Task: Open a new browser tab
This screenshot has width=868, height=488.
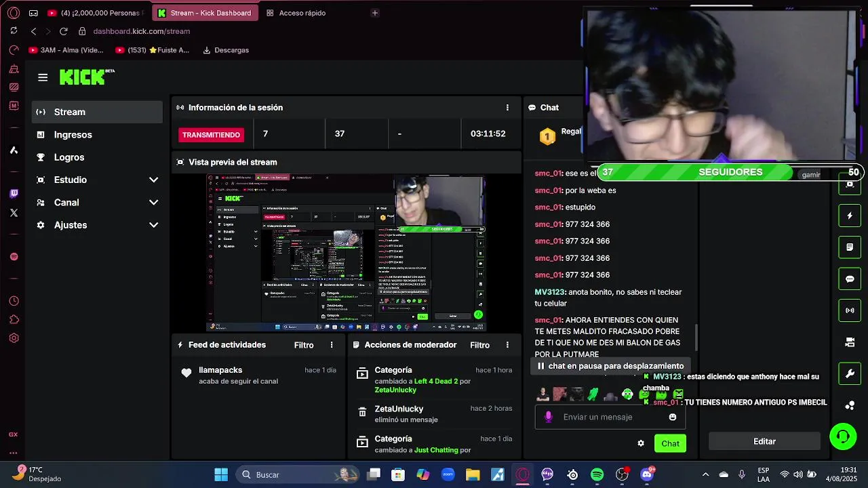Action: pyautogui.click(x=375, y=13)
